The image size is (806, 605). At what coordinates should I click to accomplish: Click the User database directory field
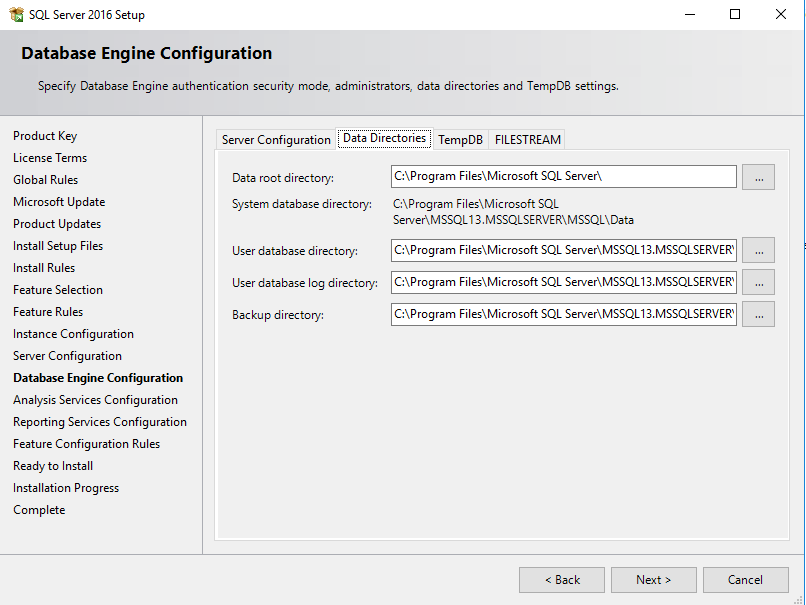pos(563,250)
